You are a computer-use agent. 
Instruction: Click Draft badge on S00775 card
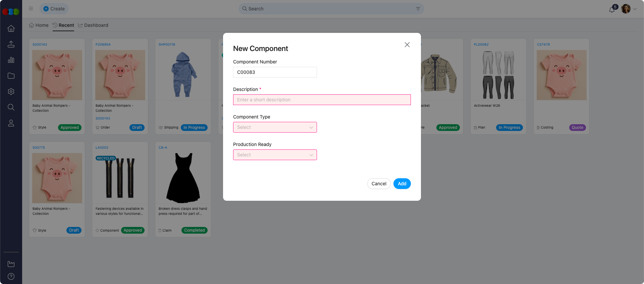[74, 230]
